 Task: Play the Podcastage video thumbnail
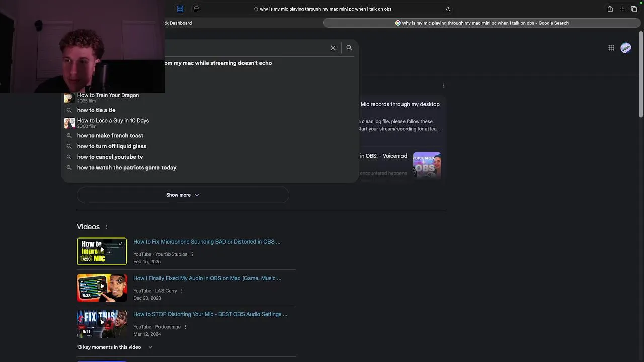pos(102,324)
